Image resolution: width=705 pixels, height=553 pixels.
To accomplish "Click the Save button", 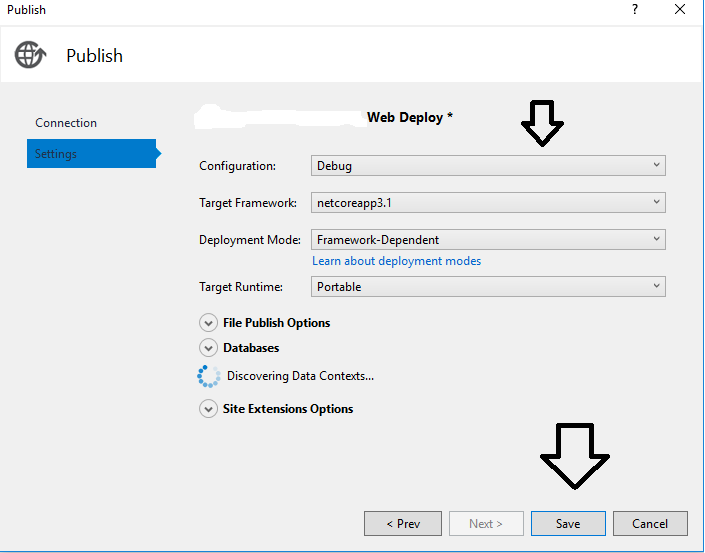I will 568,523.
